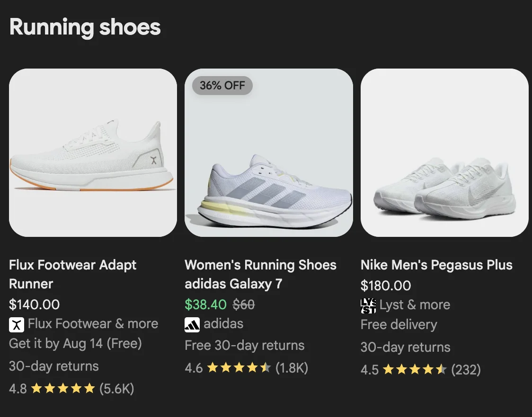Click the Flux Footwear brand logo icon
Screen dimensions: 532x417
tap(17, 324)
